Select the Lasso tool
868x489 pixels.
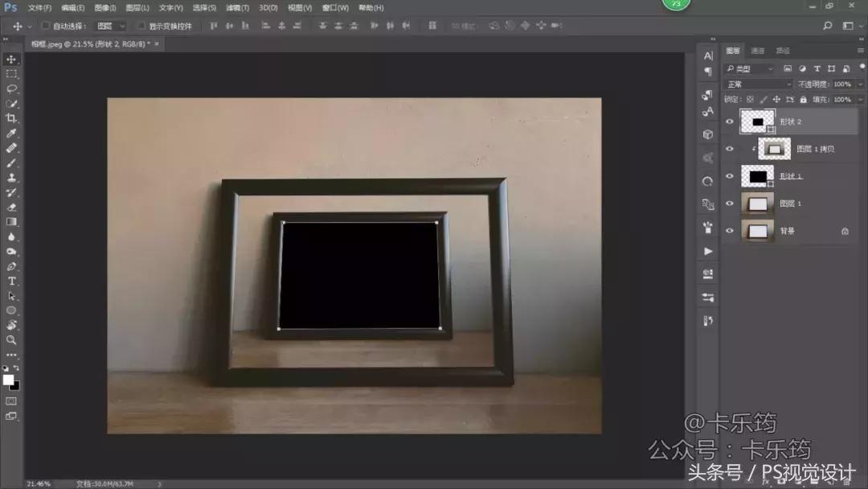pos(11,88)
